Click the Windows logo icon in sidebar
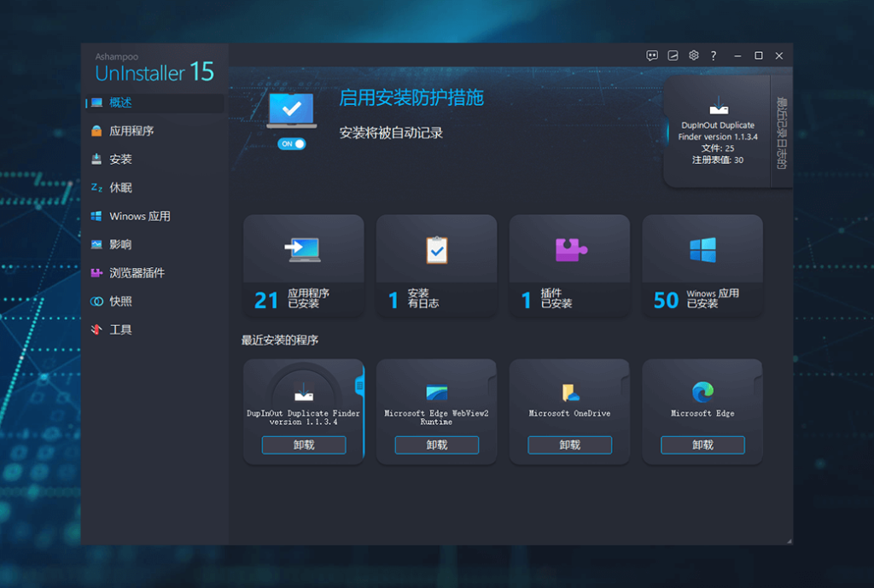The width and height of the screenshot is (874, 588). click(96, 216)
